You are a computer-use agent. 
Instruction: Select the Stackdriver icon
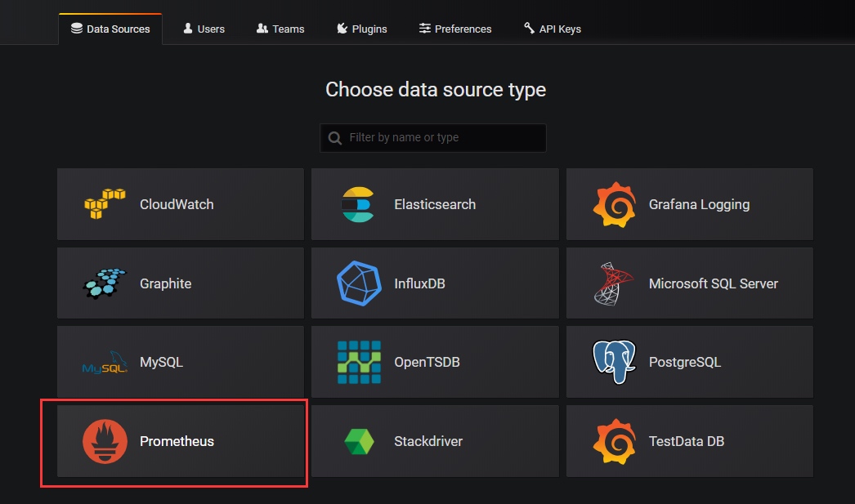click(x=360, y=440)
